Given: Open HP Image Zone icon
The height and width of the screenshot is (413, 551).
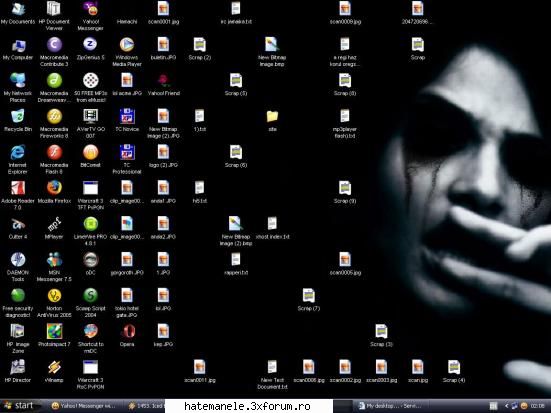Looking at the screenshot, I should [x=18, y=338].
